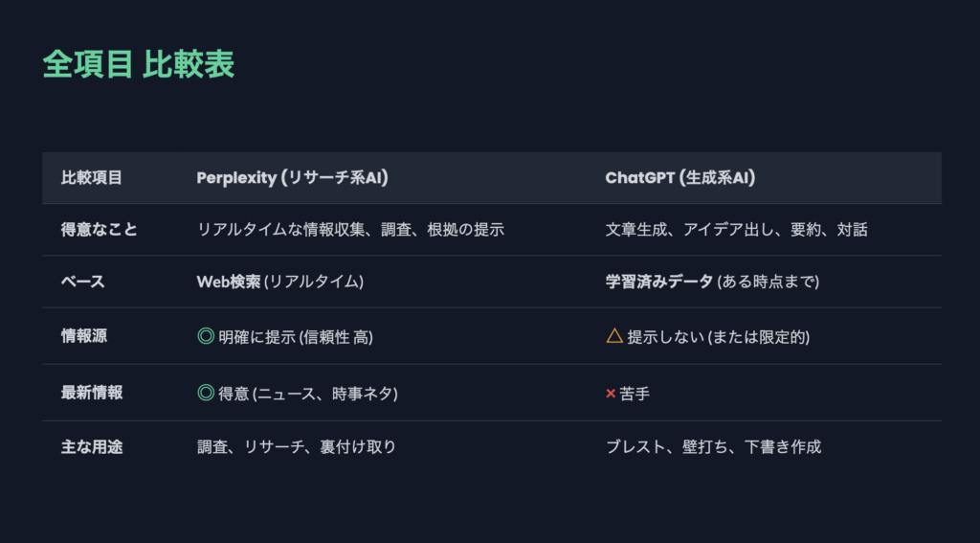Image resolution: width=980 pixels, height=543 pixels.
Task: Click the 主な用途 row label
Action: click(92, 446)
